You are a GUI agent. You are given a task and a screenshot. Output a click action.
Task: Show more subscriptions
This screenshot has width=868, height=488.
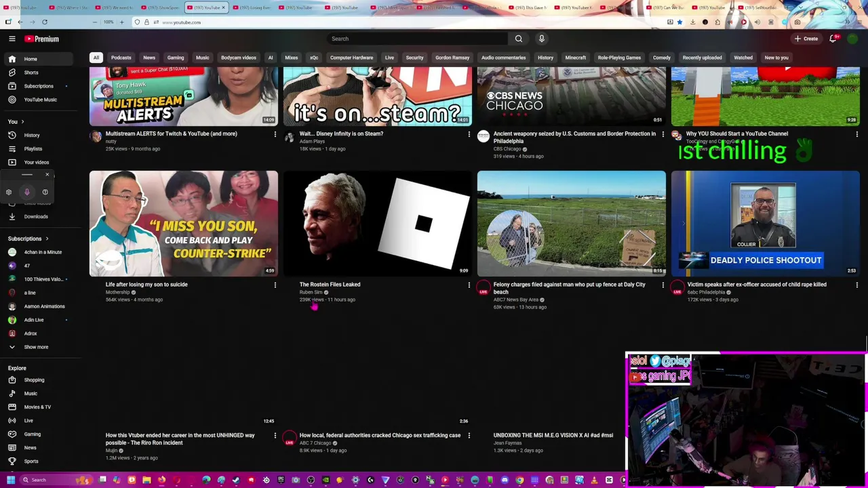coord(38,347)
